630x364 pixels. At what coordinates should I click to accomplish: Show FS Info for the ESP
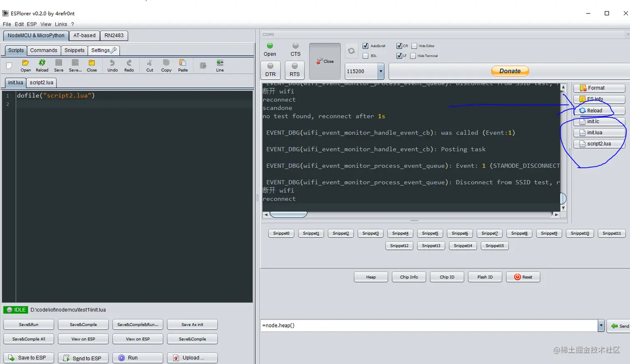pos(599,99)
